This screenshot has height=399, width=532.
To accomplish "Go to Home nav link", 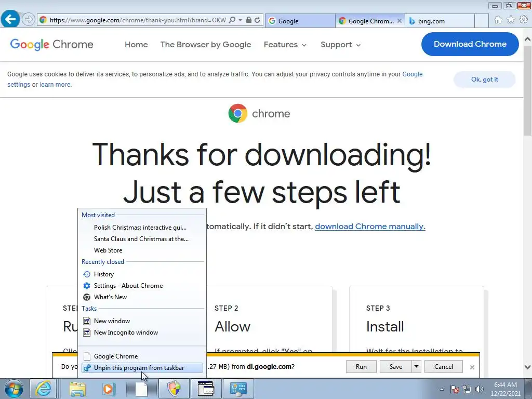I will (x=136, y=45).
